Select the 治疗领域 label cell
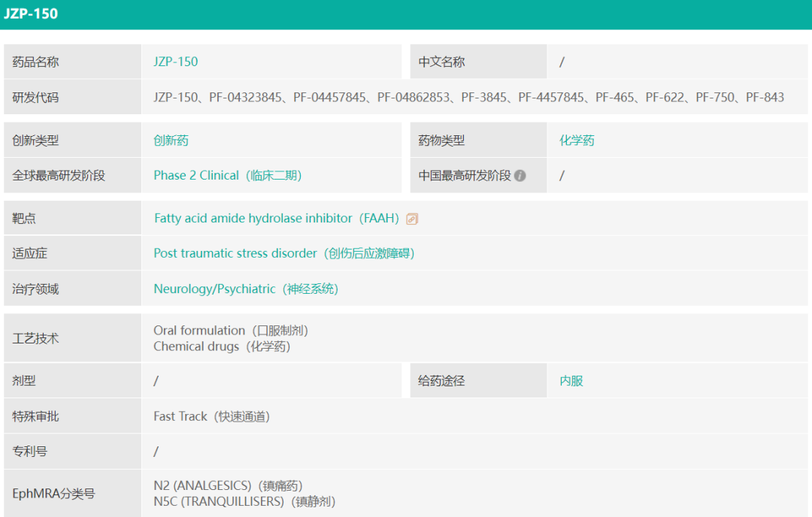The width and height of the screenshot is (812, 517). 72,289
